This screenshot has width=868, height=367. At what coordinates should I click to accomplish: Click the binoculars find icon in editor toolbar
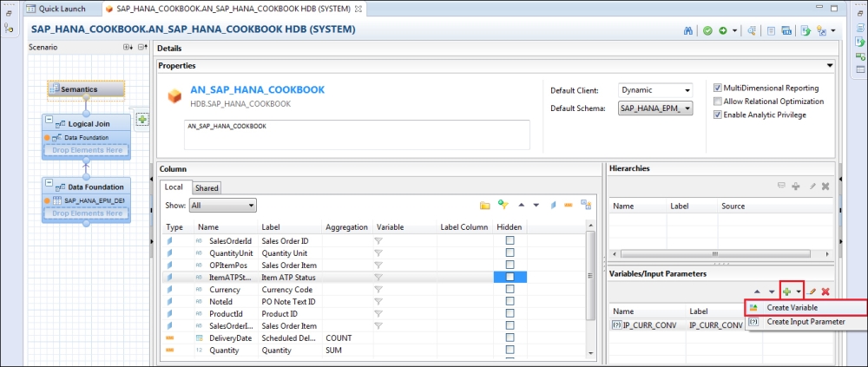(688, 31)
